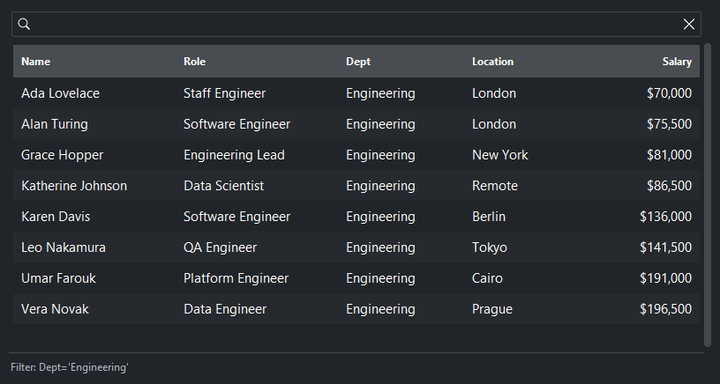This screenshot has height=384, width=720.
Task: Click Leo Nakamura's Engineering dept cell
Action: pos(381,247)
